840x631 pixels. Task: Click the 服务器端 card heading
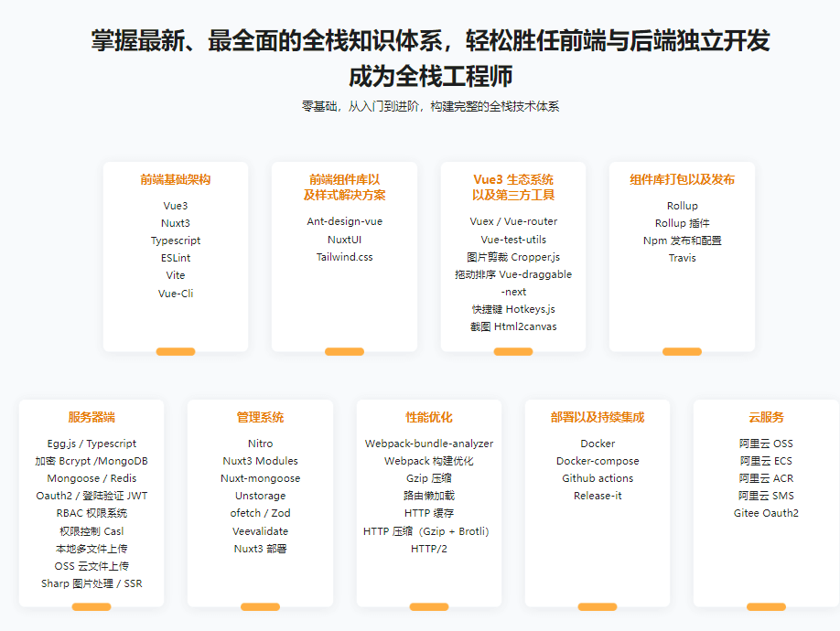coord(92,417)
